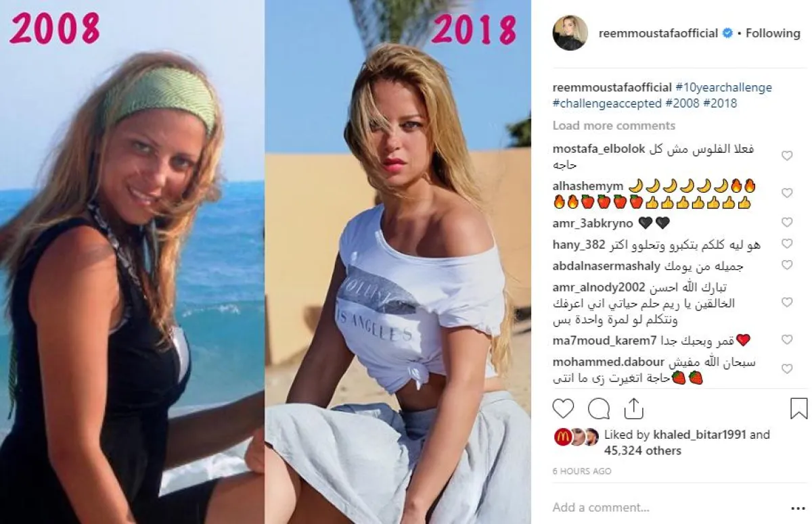Open the comment bubble icon

[599, 409]
